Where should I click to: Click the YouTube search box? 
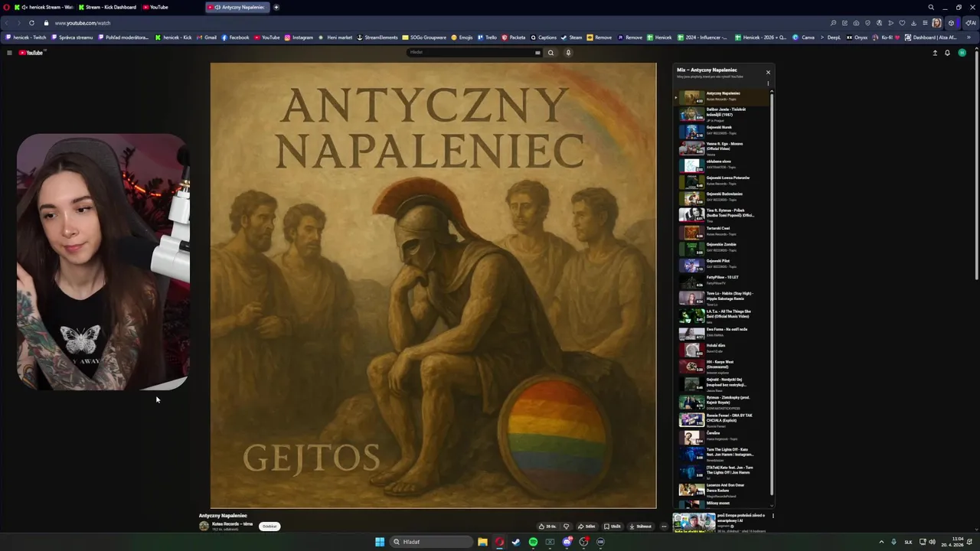coord(471,53)
